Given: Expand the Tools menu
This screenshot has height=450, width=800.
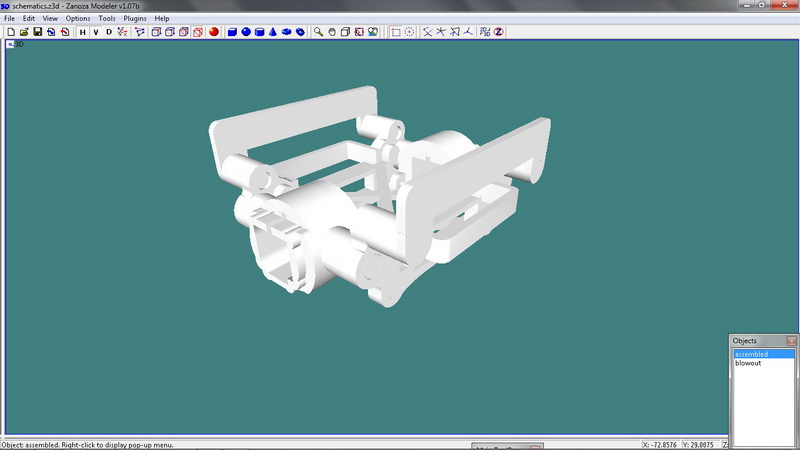Looking at the screenshot, I should [107, 19].
